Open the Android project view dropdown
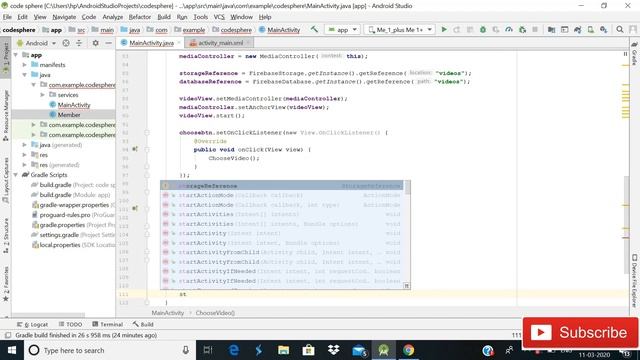This screenshot has width=640, height=360. click(36, 43)
